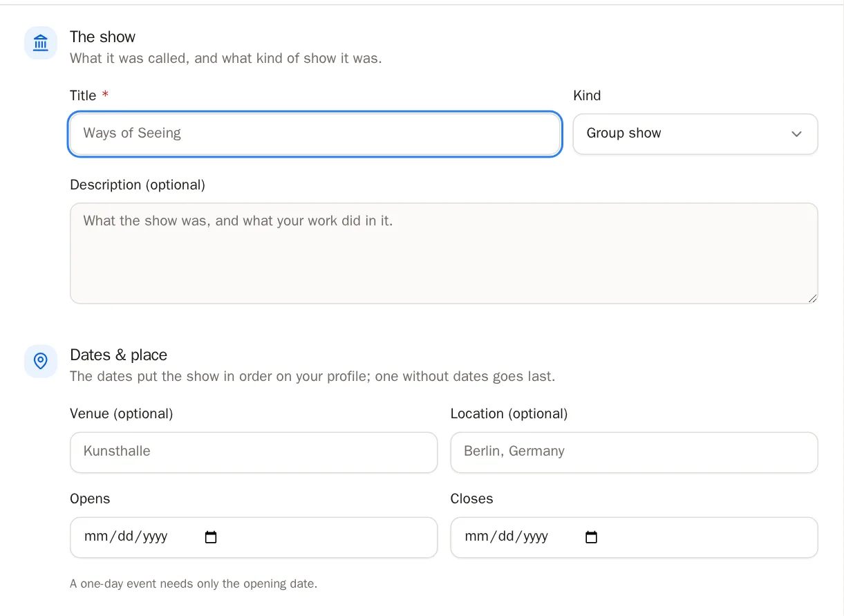Click the 'Dates & place' section heading
This screenshot has height=616, width=844.
[118, 355]
